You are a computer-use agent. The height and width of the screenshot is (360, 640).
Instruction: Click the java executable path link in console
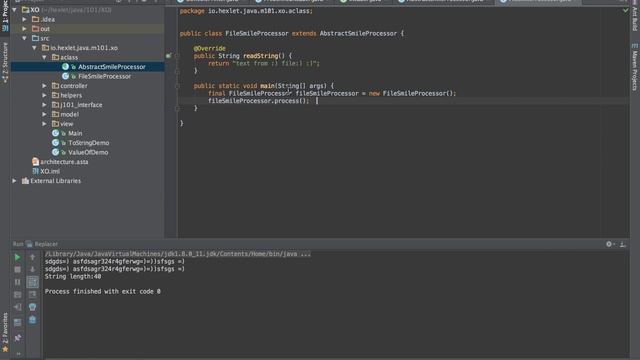click(178, 254)
